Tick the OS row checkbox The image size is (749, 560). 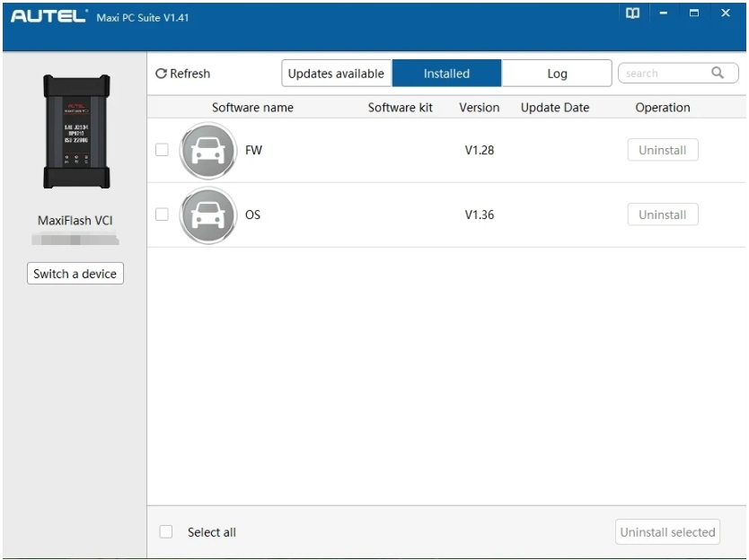click(x=163, y=214)
